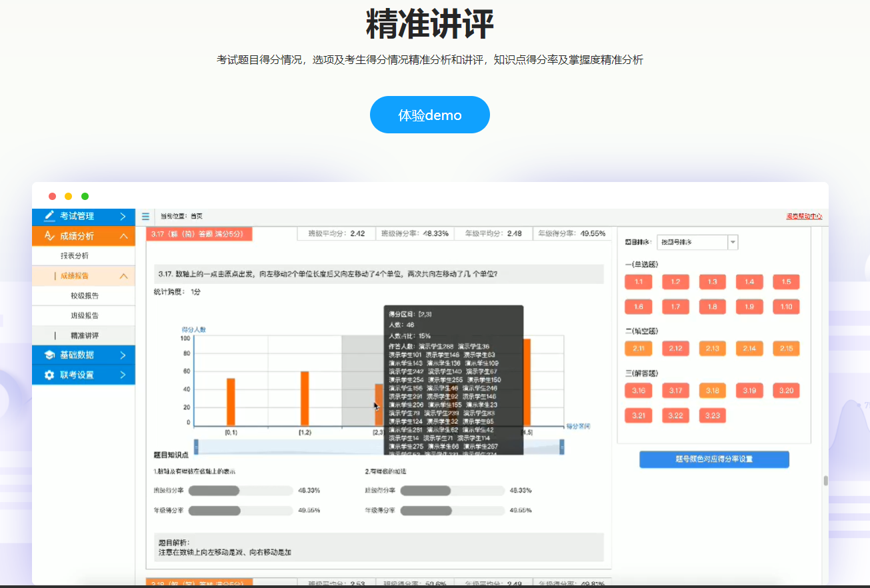Select fill-in question 2.12 button
870x588 pixels.
675,349
